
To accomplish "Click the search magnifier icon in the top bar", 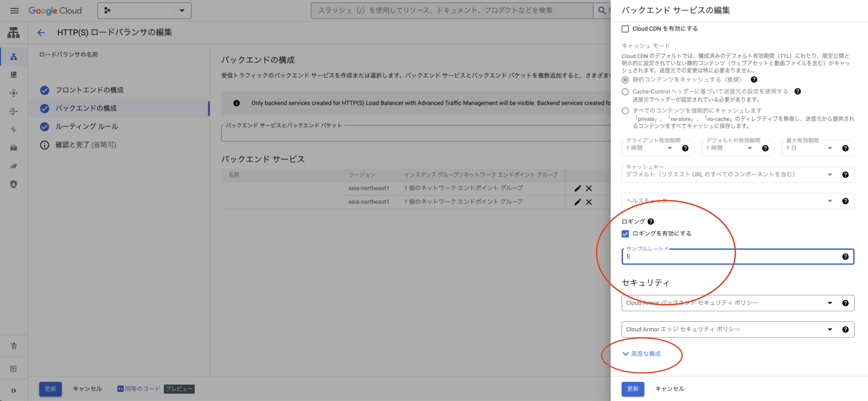I will [x=602, y=10].
